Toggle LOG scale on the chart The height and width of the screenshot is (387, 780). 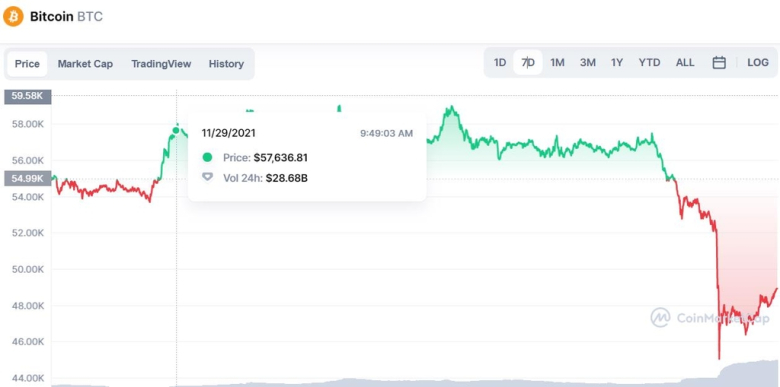[758, 63]
